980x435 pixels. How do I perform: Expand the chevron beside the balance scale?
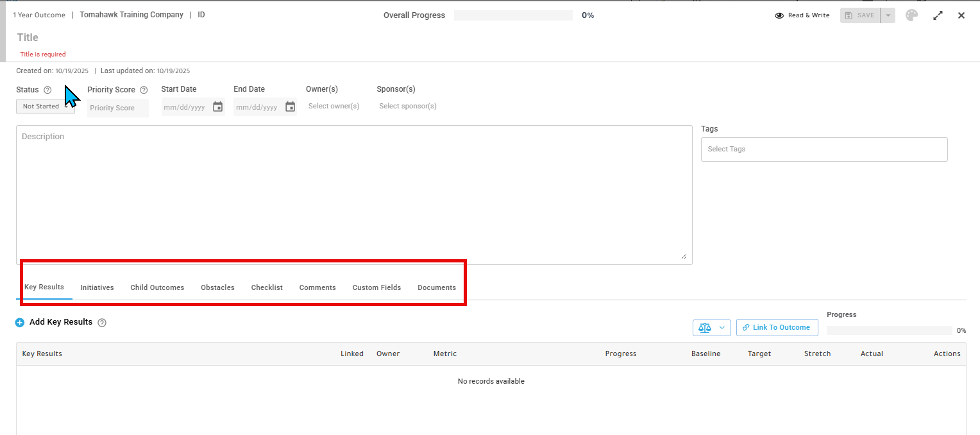[x=722, y=328]
